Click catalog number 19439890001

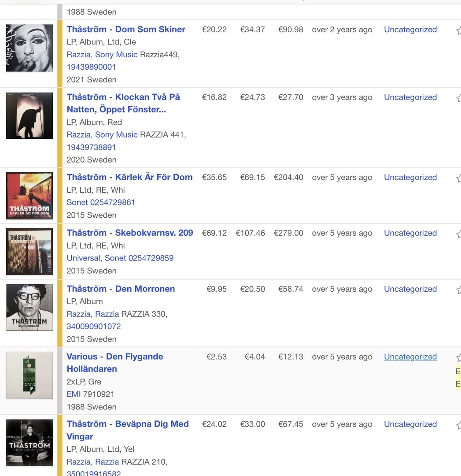point(91,67)
